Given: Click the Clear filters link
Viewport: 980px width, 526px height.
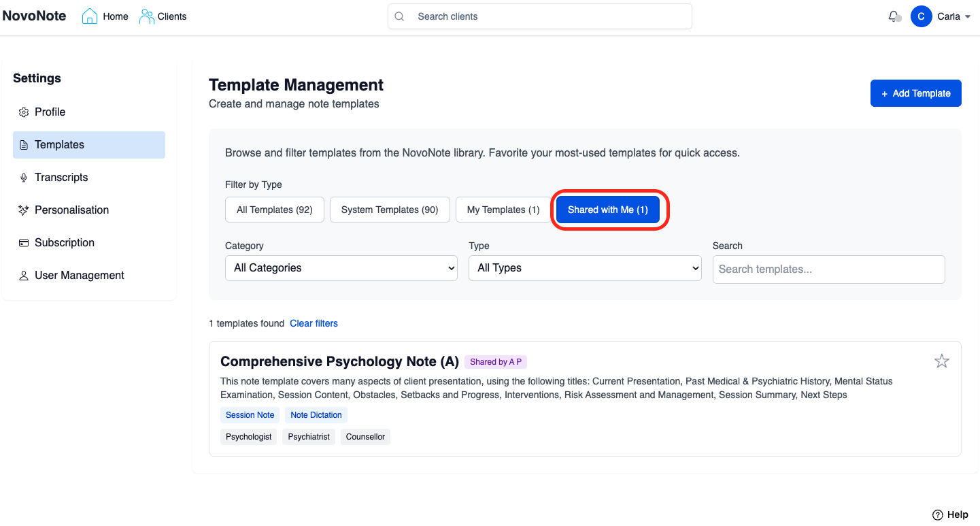Looking at the screenshot, I should (314, 324).
